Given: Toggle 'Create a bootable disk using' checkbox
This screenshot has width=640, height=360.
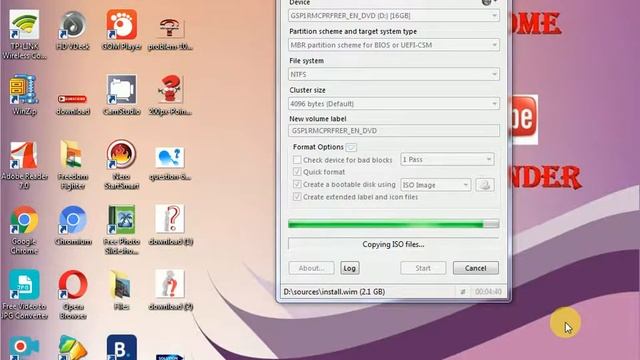Looking at the screenshot, I should coord(297,184).
